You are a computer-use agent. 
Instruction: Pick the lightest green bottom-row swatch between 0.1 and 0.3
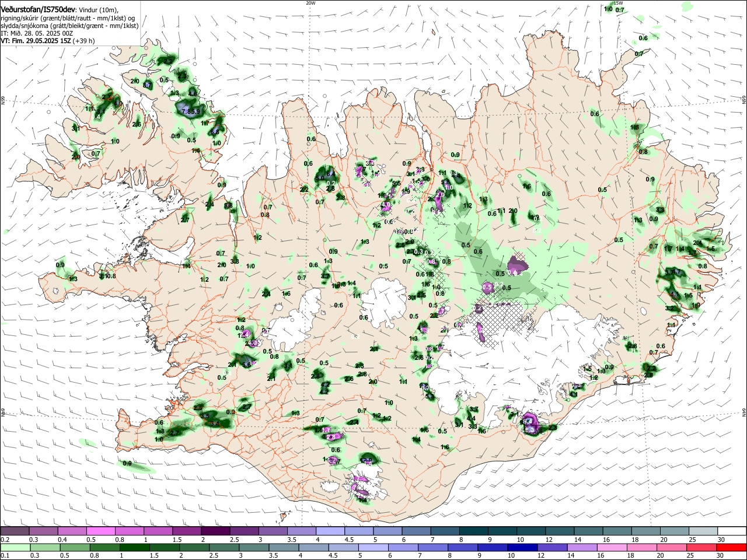pos(16,548)
